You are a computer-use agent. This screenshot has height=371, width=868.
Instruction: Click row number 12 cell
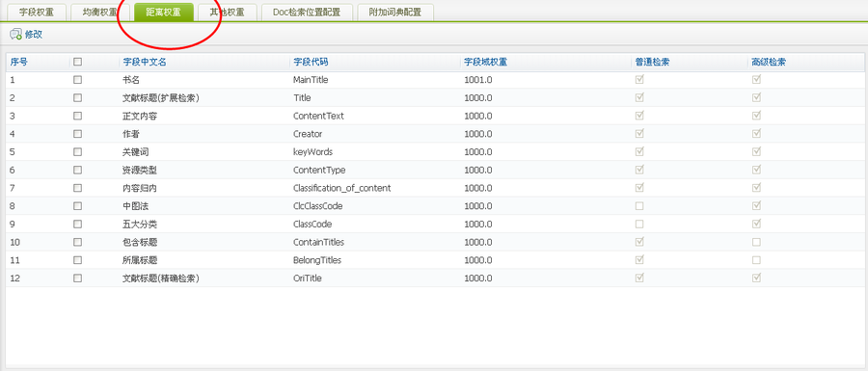pos(14,278)
